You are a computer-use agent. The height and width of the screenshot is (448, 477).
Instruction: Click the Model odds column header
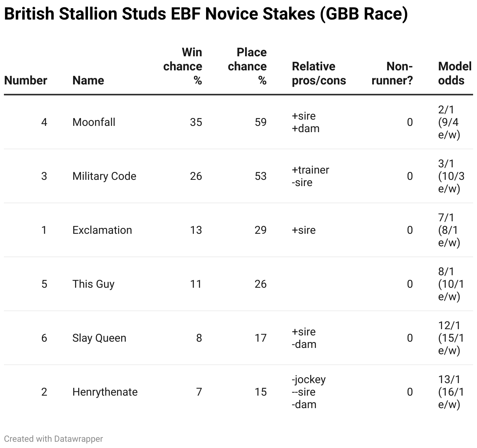point(454,73)
